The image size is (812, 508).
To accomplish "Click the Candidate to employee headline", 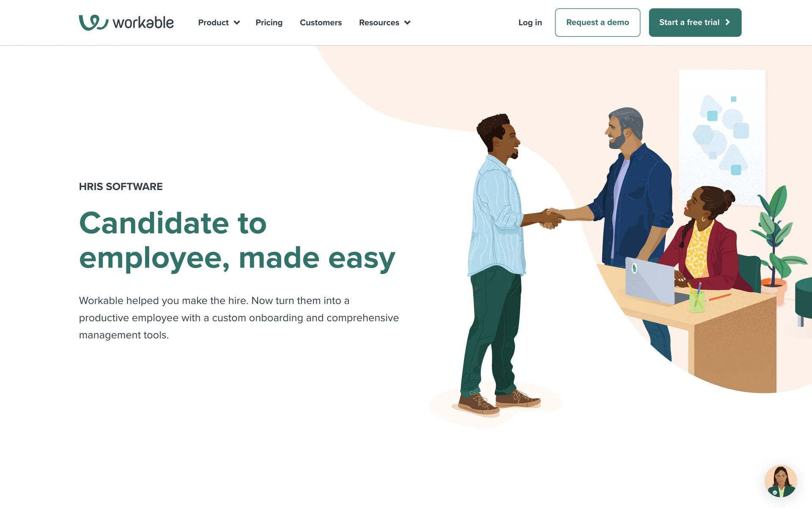I will click(x=237, y=240).
